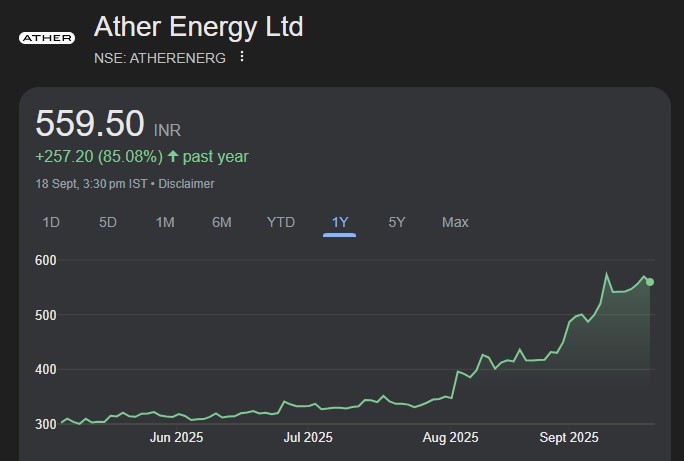Click the latest price dot on chart
This screenshot has height=461, width=684.
click(650, 282)
